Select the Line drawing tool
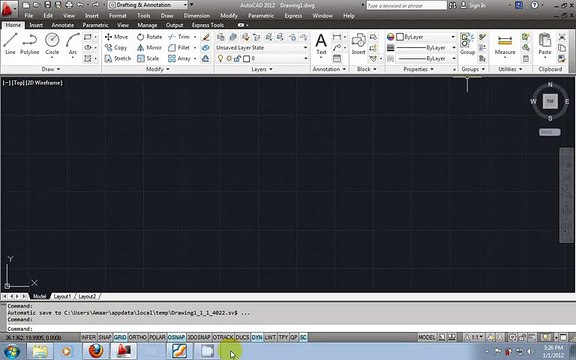 point(10,44)
